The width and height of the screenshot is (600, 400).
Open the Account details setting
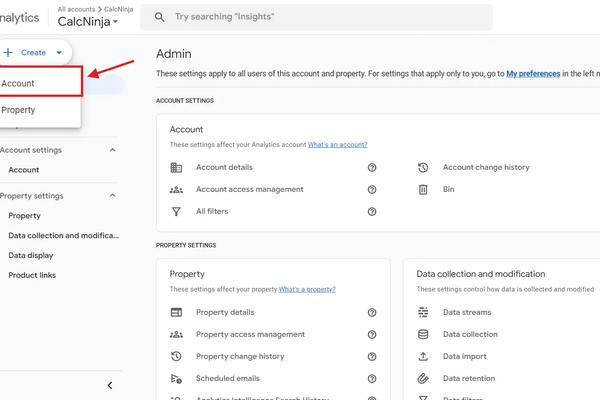coord(224,167)
